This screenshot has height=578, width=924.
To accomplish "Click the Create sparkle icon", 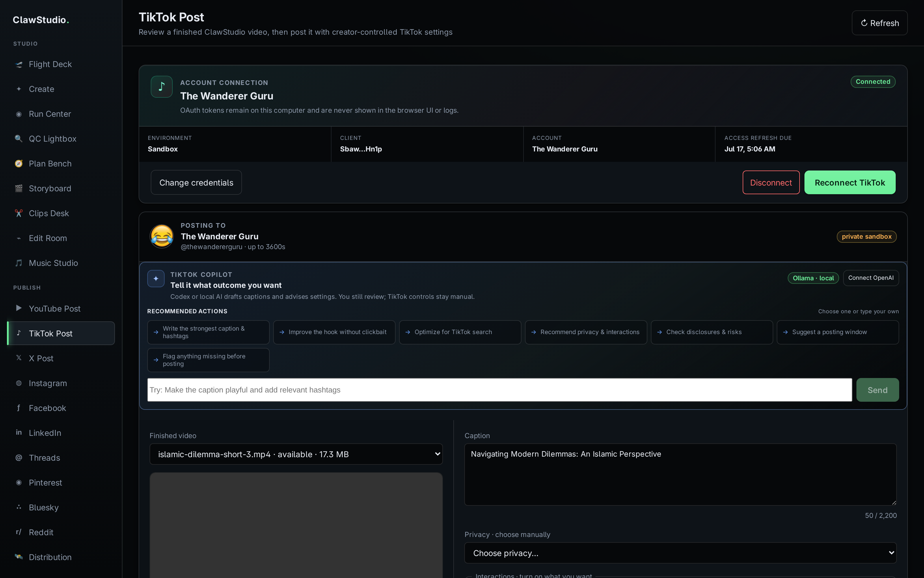I will (19, 89).
